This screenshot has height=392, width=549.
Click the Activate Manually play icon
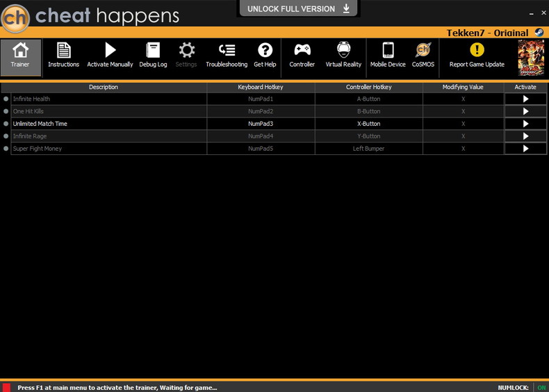point(110,50)
